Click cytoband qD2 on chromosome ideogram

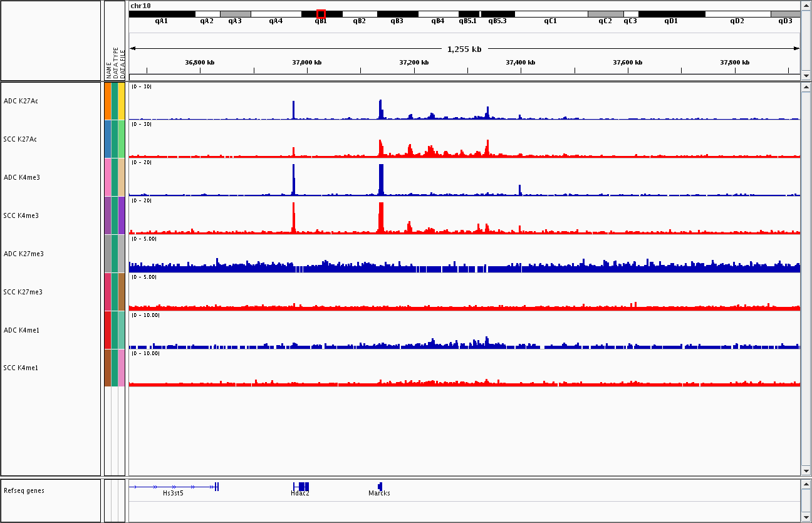tap(737, 14)
